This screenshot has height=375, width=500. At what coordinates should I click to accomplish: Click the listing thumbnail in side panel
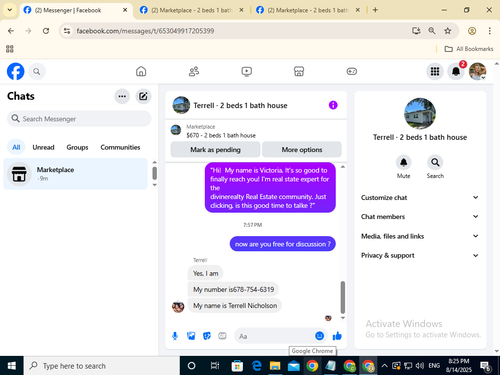click(x=420, y=113)
